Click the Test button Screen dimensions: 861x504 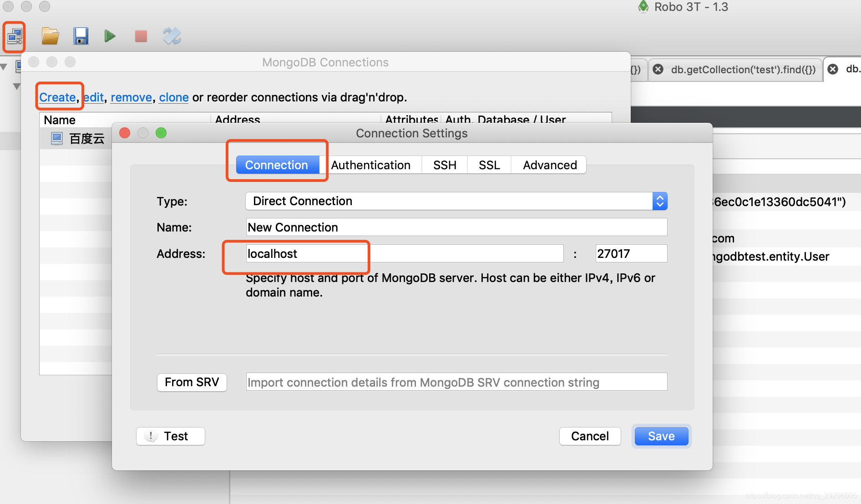click(x=171, y=436)
